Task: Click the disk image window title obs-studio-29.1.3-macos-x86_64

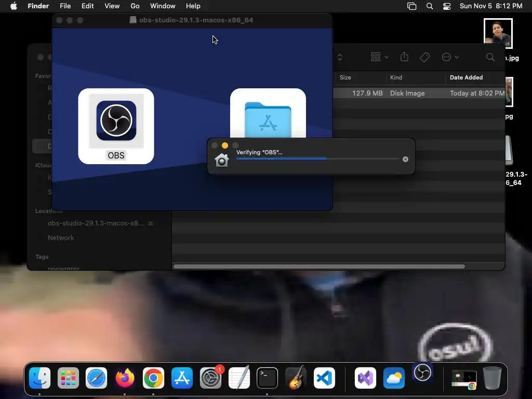Action: [x=196, y=20]
